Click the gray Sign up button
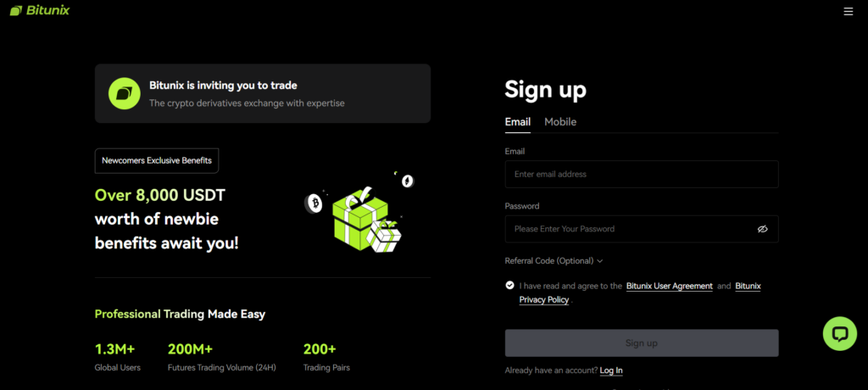 coord(642,343)
